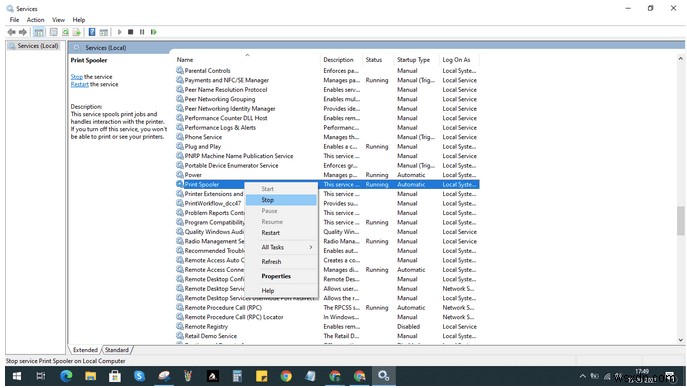Screen dimensions: 687x388
Task: Select the Power service row
Action: pos(327,175)
